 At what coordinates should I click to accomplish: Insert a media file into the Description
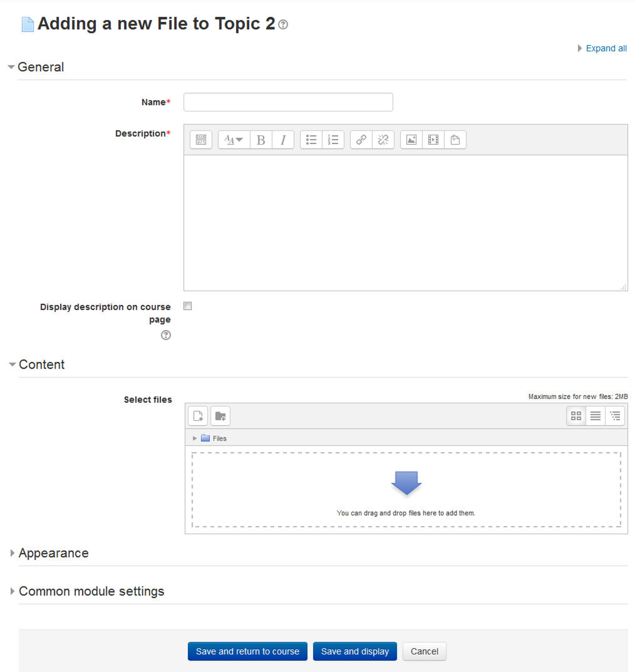click(433, 139)
